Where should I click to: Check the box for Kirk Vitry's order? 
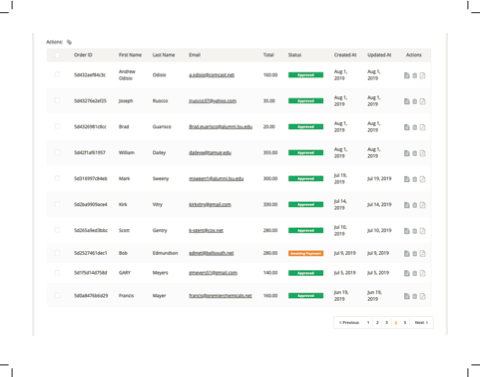pos(57,204)
